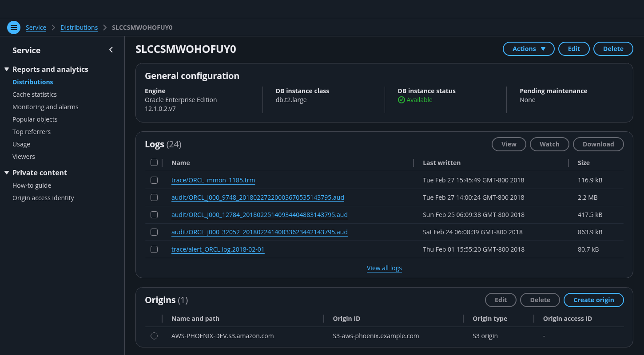Image resolution: width=644 pixels, height=355 pixels.
Task: Open the Distributions breadcrumb link
Action: click(79, 28)
